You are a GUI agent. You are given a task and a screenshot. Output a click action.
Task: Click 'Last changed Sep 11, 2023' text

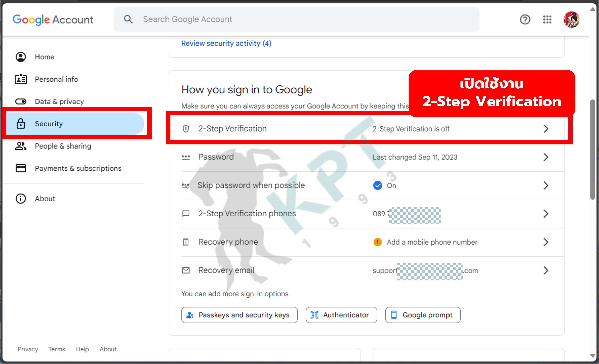click(415, 157)
